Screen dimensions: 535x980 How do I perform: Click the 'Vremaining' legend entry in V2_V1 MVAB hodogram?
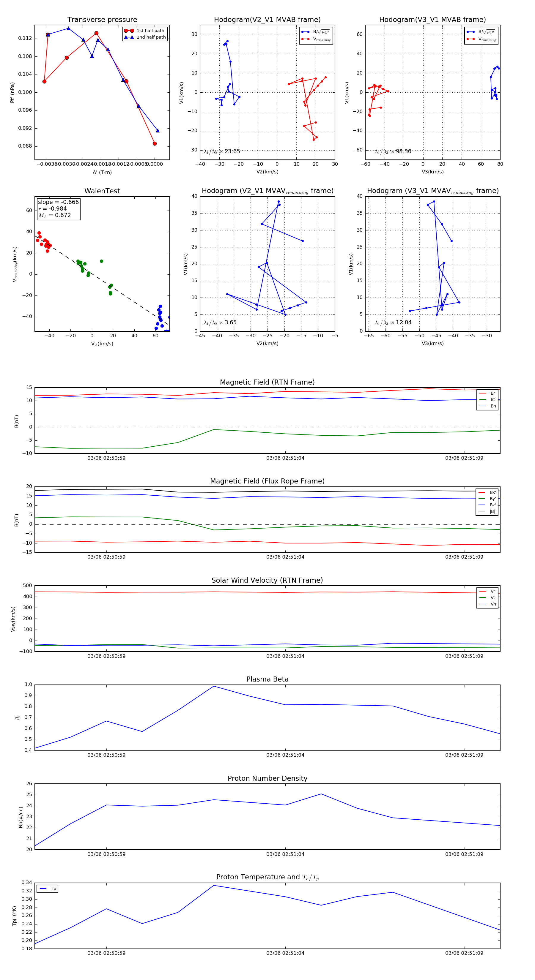tap(316, 39)
